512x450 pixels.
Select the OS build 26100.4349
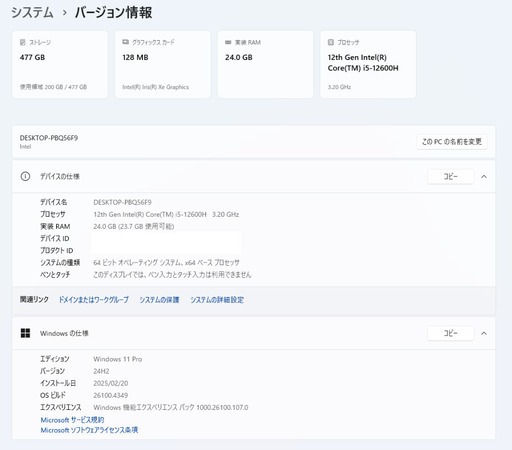pos(111,395)
